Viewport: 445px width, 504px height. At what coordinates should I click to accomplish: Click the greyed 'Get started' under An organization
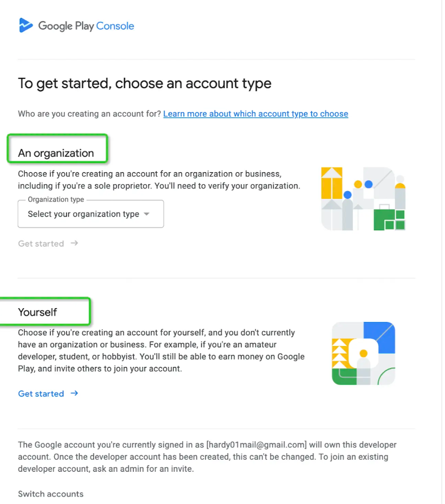(41, 244)
